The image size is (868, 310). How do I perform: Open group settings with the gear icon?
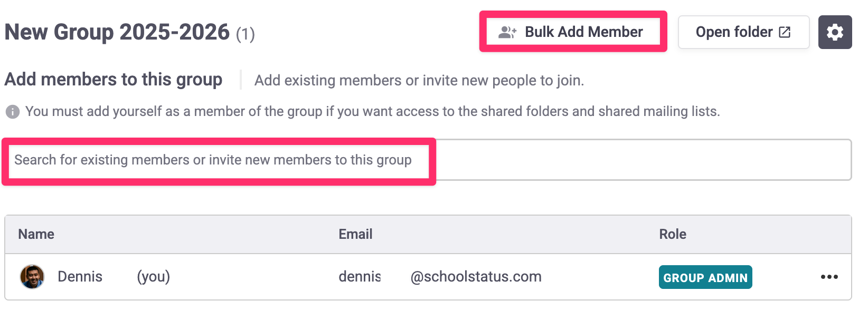[835, 32]
